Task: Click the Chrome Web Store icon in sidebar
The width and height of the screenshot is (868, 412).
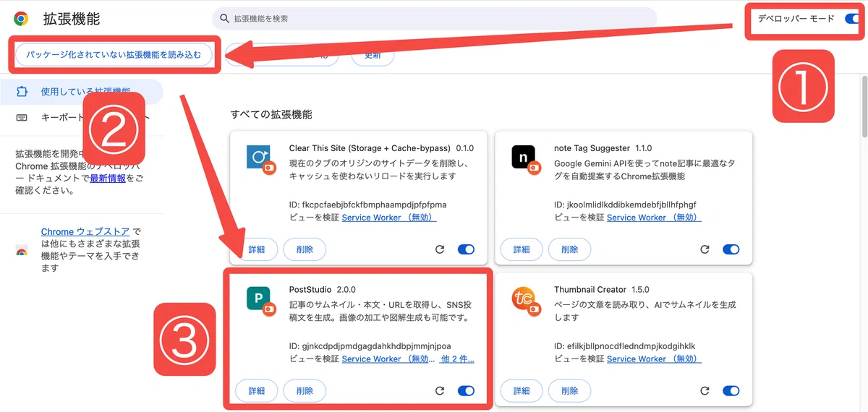Action: pos(22,251)
